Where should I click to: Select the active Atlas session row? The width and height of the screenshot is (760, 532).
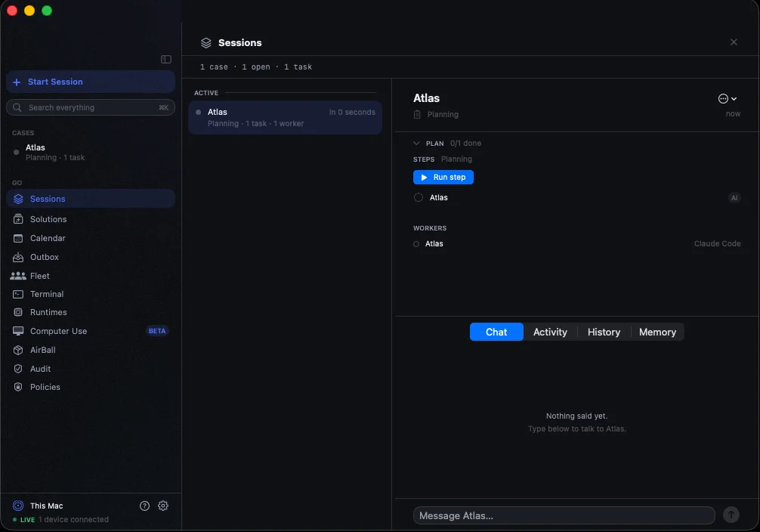pos(285,117)
